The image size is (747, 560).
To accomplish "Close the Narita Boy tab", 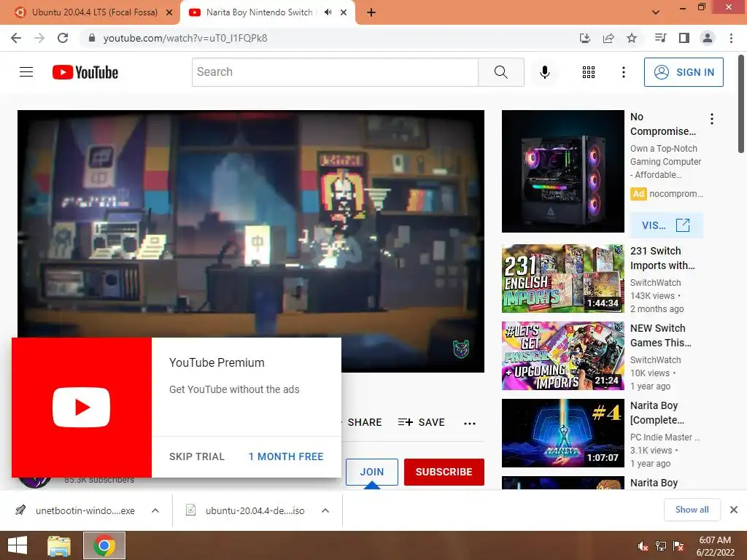I will [344, 12].
